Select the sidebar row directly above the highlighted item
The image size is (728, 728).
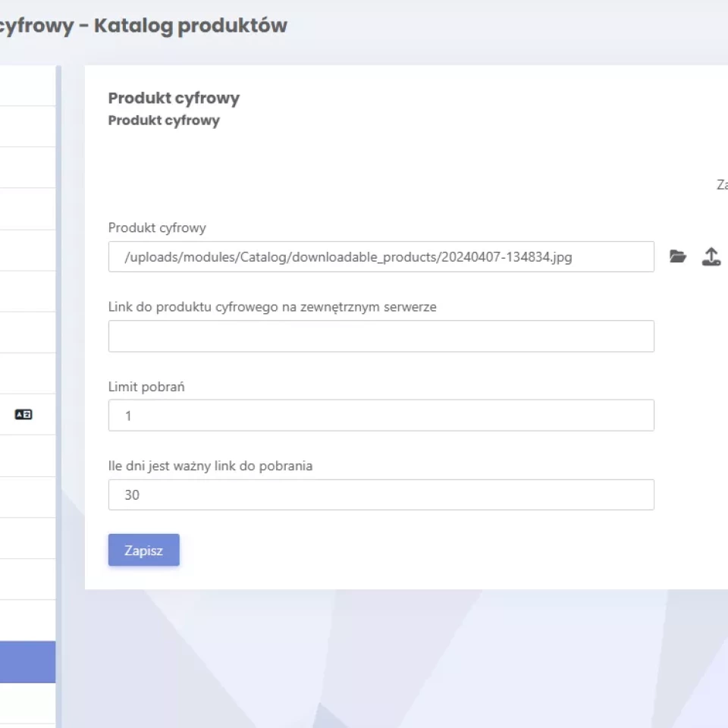pos(27,621)
